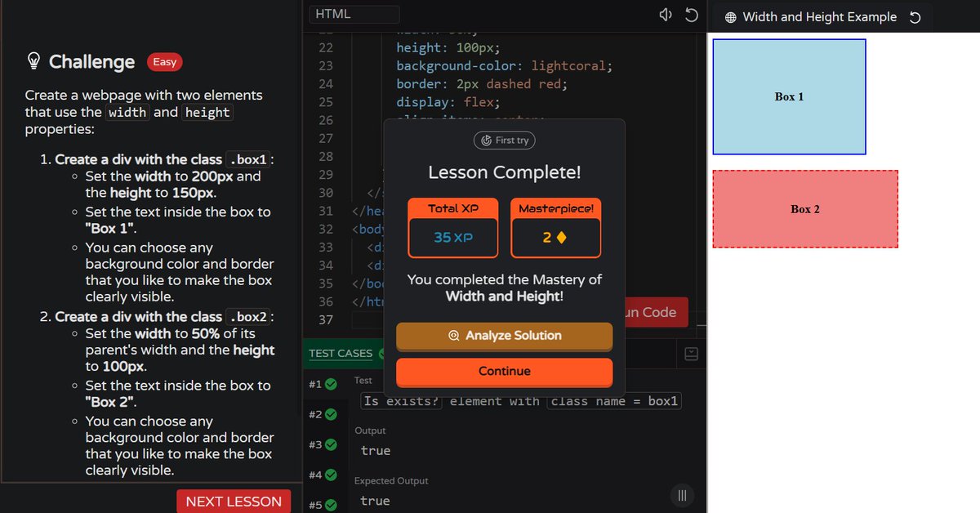Click the '.box1' class code label

(250, 159)
